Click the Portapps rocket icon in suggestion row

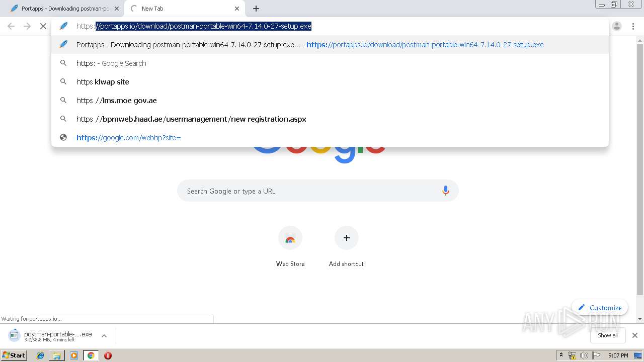point(63,45)
